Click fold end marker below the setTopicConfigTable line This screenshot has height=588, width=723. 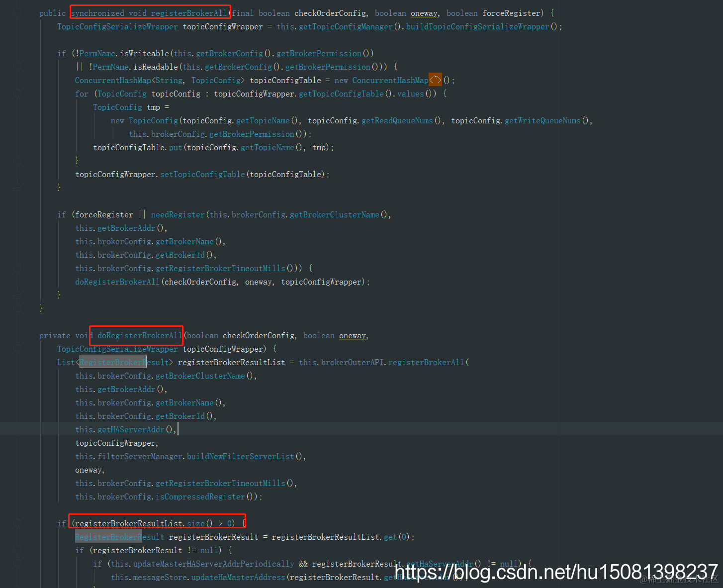point(17,188)
